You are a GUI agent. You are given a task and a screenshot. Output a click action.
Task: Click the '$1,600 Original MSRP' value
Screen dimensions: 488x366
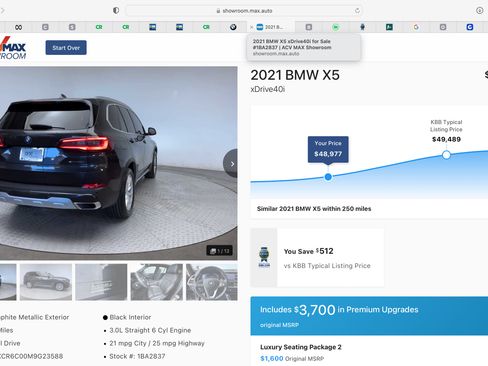(x=292, y=359)
